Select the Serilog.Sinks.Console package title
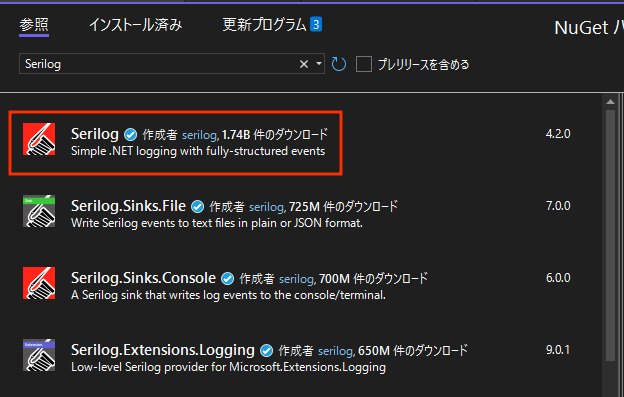This screenshot has width=624, height=397. (143, 278)
